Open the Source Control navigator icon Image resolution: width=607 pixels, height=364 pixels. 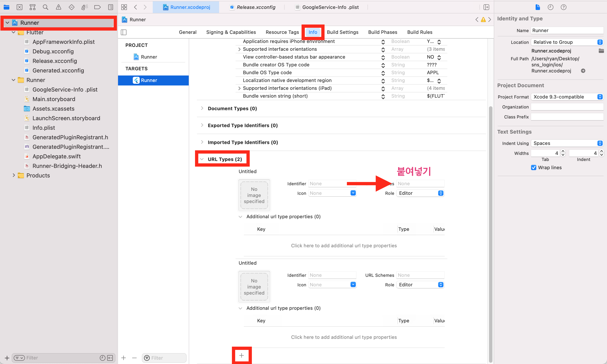(19, 7)
